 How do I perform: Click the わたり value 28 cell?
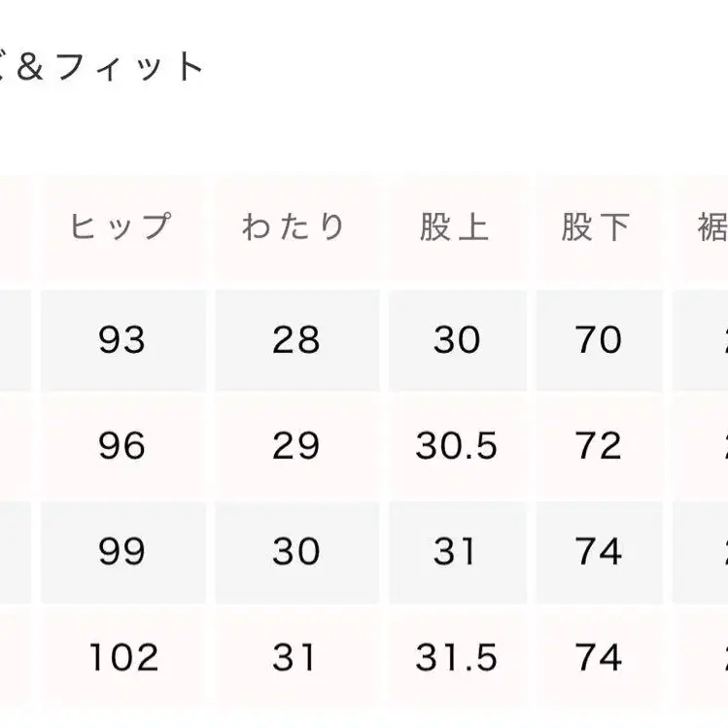[x=295, y=340]
